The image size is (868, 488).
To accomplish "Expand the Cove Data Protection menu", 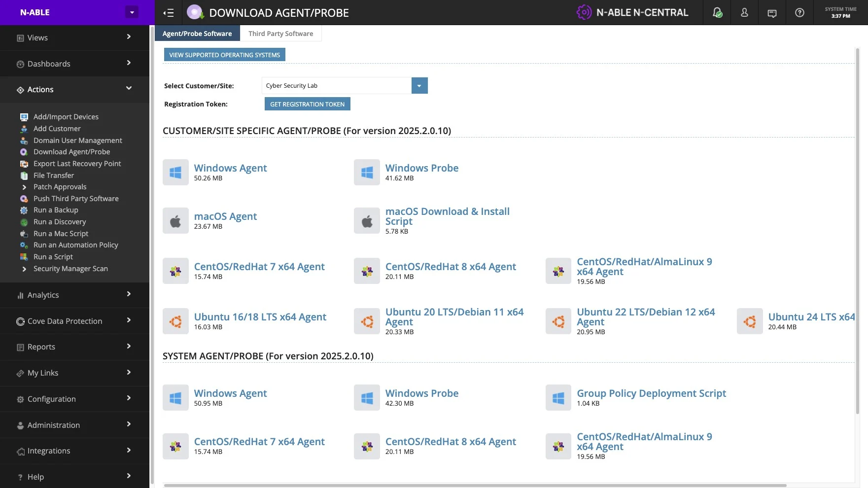I will [74, 321].
